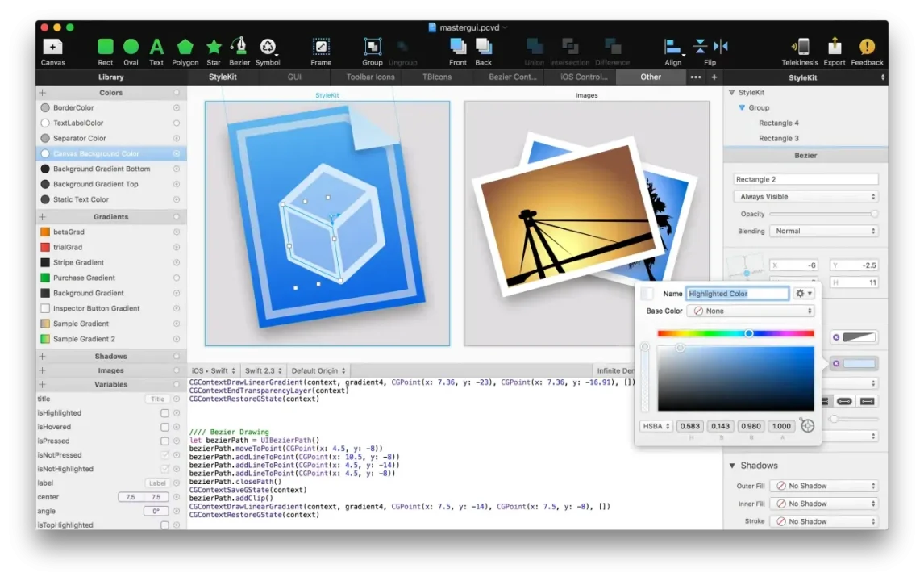Open the Align tool
This screenshot has width=924, height=581.
673,52
